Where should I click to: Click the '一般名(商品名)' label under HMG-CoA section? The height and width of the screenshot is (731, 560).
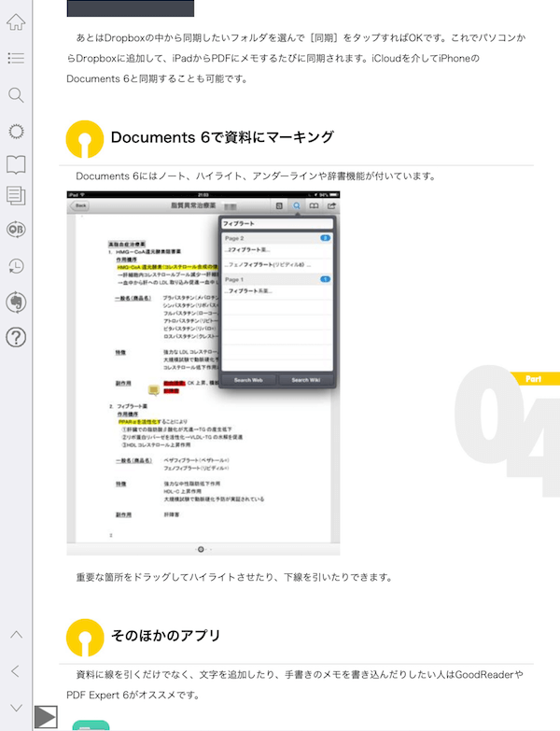[133, 298]
